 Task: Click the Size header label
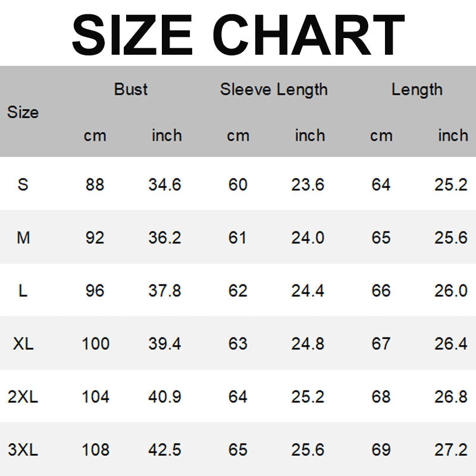pyautogui.click(x=23, y=112)
